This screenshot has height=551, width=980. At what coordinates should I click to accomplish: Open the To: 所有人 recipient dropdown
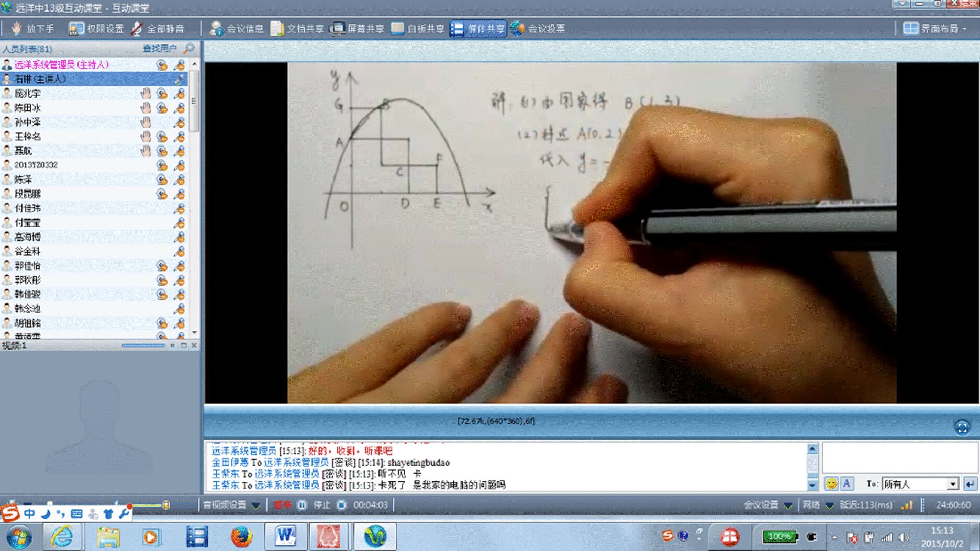coord(953,484)
